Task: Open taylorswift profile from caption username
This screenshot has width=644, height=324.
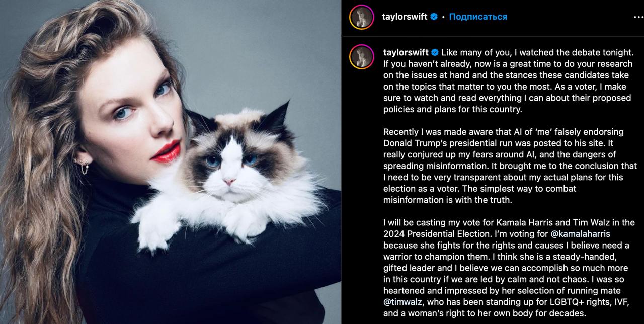Action: pos(406,53)
